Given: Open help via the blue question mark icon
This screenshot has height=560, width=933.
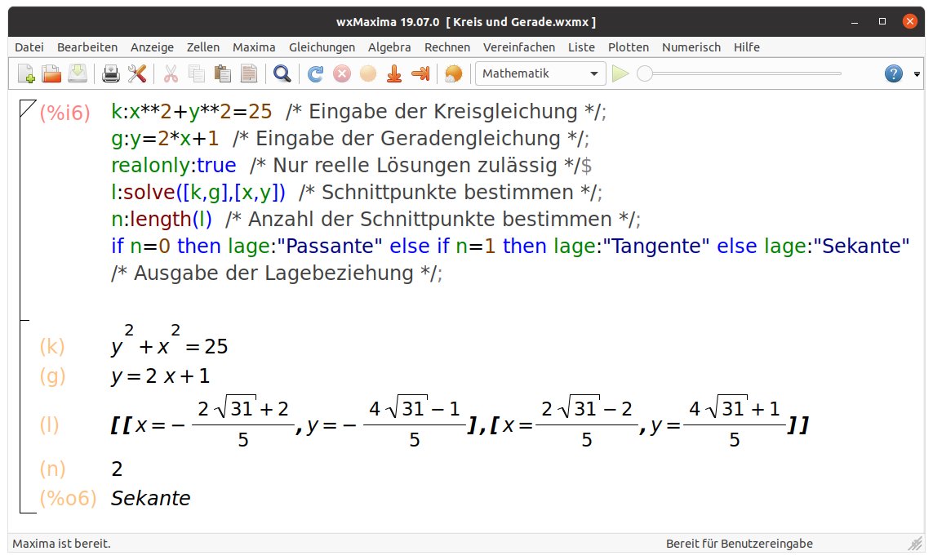Looking at the screenshot, I should point(894,73).
